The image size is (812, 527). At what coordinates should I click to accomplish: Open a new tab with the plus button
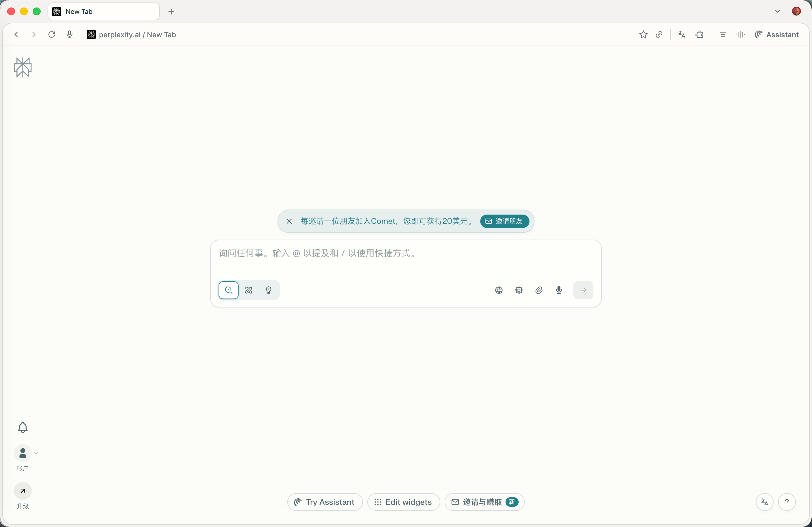click(171, 12)
